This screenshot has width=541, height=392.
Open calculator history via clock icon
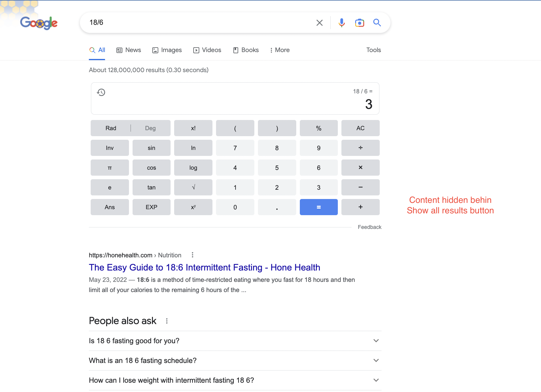[101, 92]
